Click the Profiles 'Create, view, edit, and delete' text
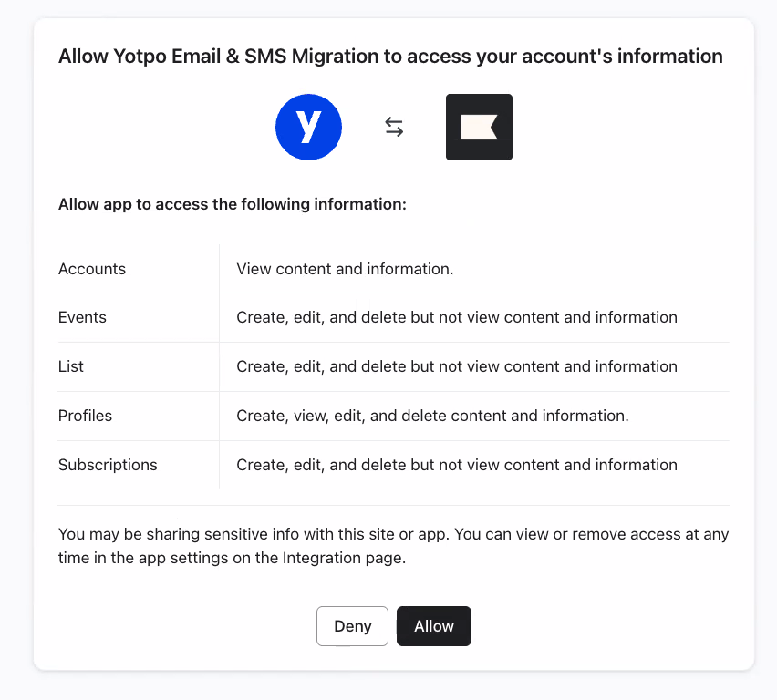Image resolution: width=777 pixels, height=700 pixels. click(x=432, y=416)
